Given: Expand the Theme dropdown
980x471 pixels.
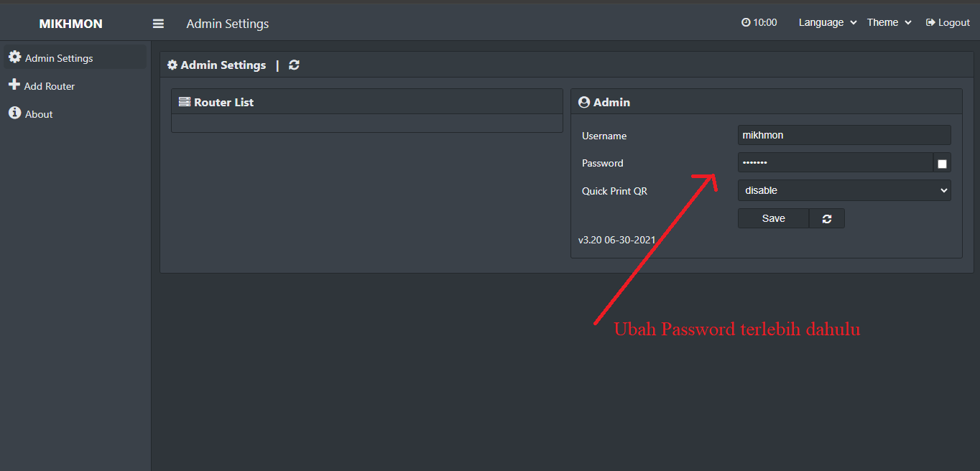Looking at the screenshot, I should tap(889, 22).
